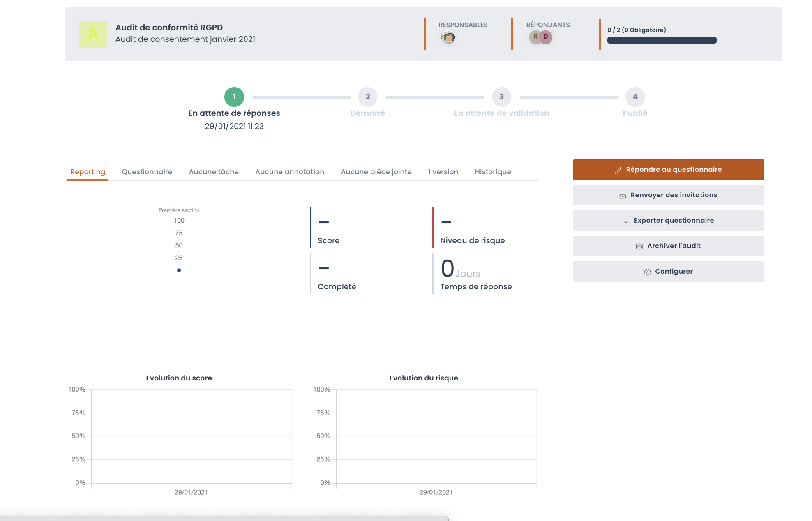Screen dimensions: 812x521
Task: Open the Aucune pièce jointe tab
Action: pos(376,172)
